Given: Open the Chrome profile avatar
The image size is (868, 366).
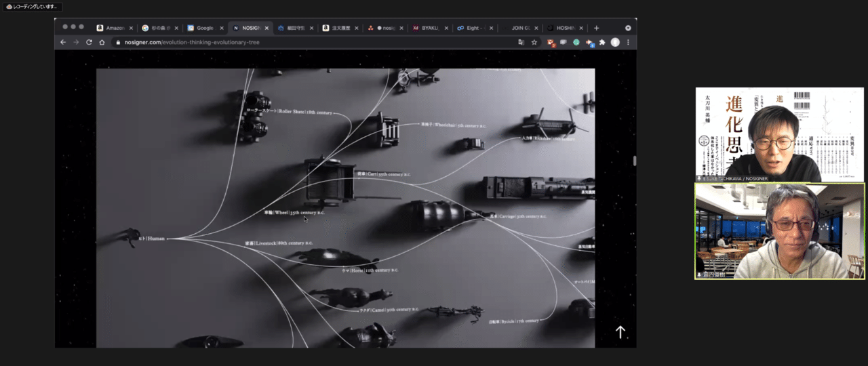Looking at the screenshot, I should (x=615, y=42).
